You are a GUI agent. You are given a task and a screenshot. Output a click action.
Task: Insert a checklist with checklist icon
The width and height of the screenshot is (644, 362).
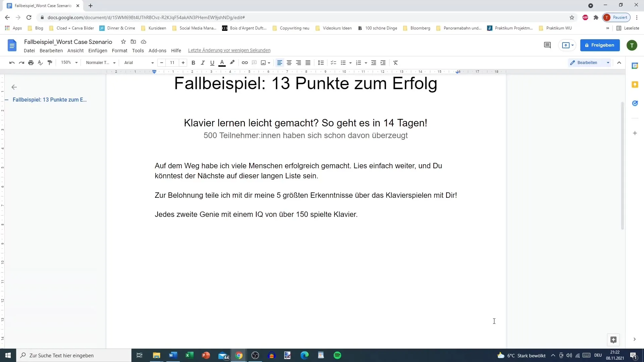tap(333, 63)
